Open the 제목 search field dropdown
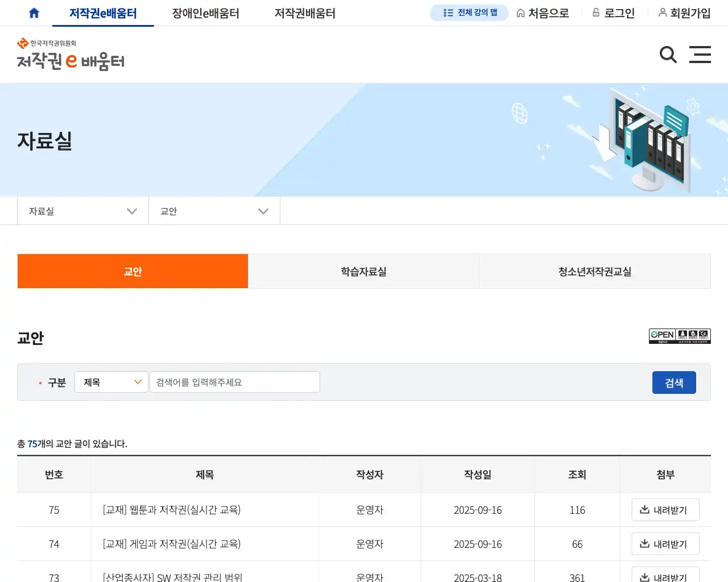The height and width of the screenshot is (582, 728). point(111,382)
